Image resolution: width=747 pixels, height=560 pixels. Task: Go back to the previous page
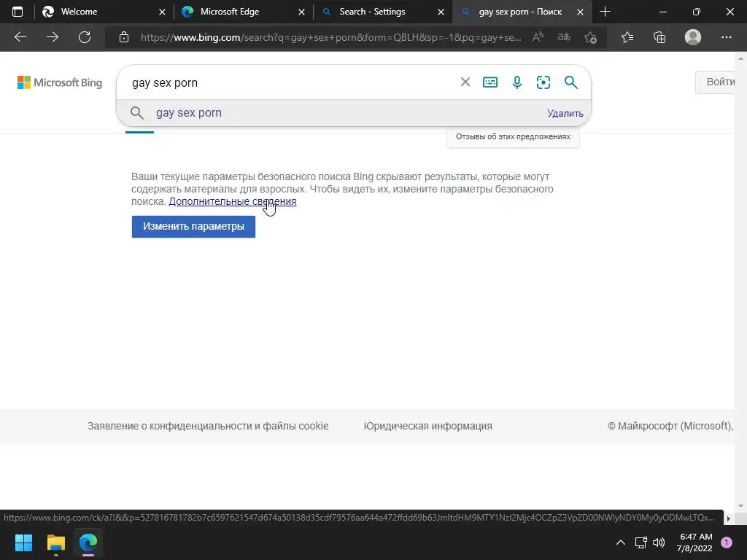click(x=20, y=37)
